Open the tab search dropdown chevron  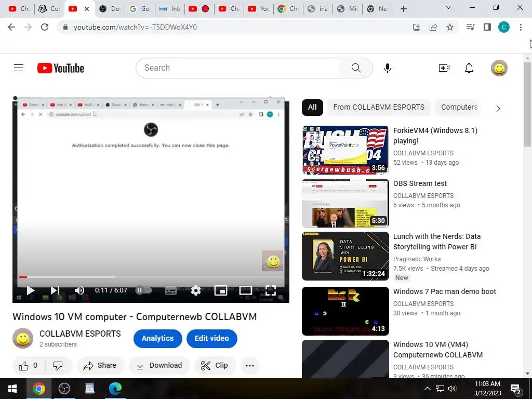tap(448, 7)
